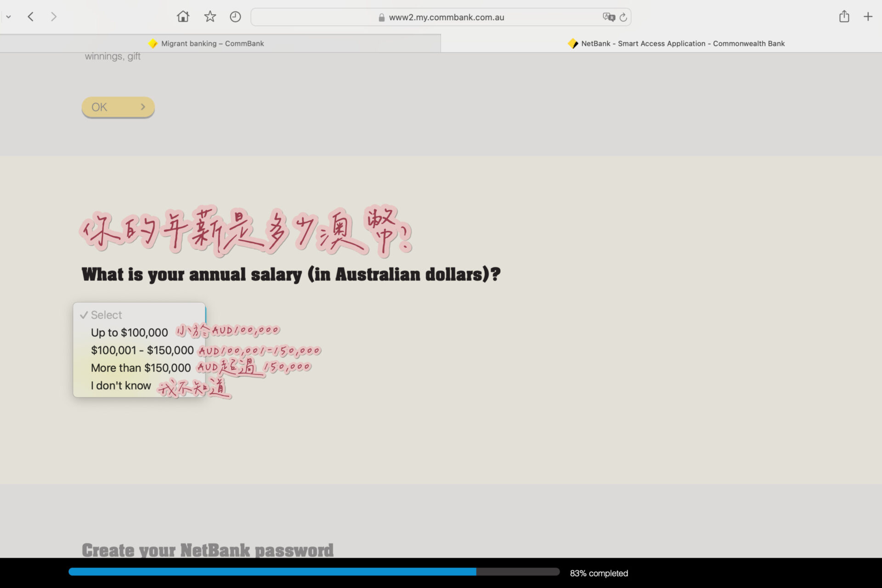
Task: Open a new tab with plus icon
Action: (868, 17)
